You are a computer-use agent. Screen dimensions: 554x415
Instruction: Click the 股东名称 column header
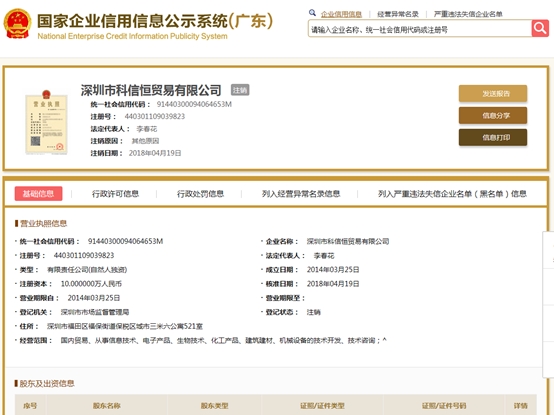106,406
